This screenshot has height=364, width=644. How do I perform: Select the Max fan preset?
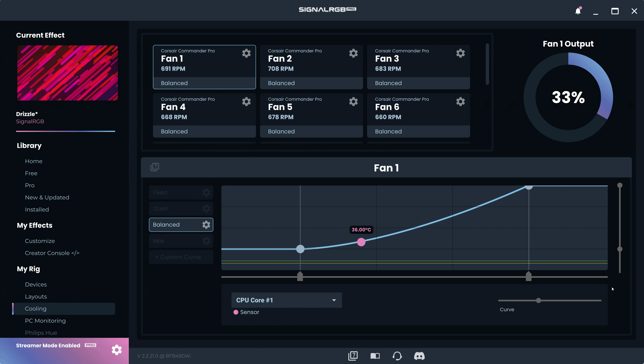175,241
